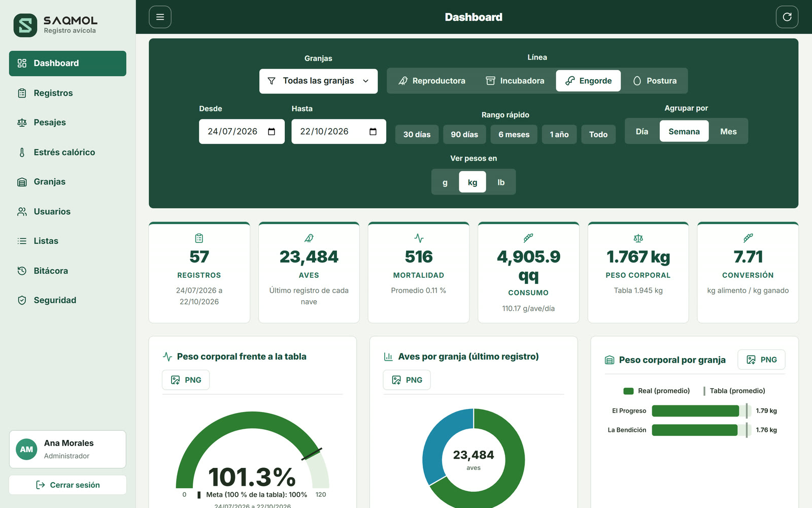The image size is (812, 508).
Task: Click the wheat icon on Consumo card
Action: click(x=528, y=238)
